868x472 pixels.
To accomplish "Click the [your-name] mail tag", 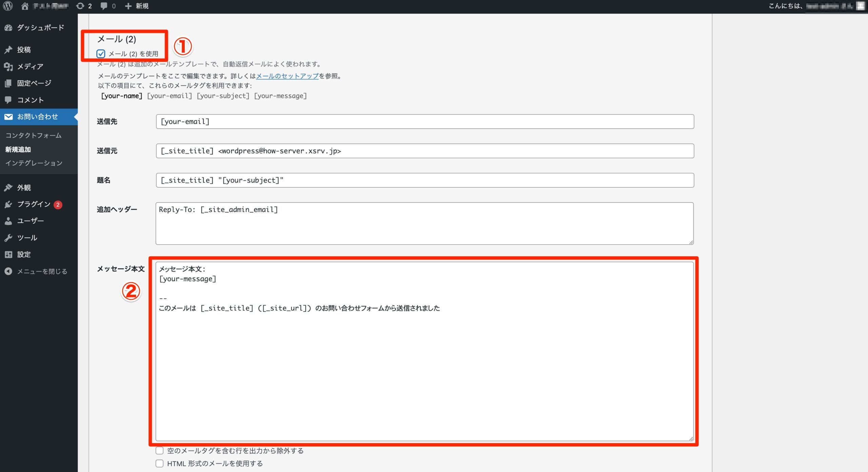I will tap(122, 96).
